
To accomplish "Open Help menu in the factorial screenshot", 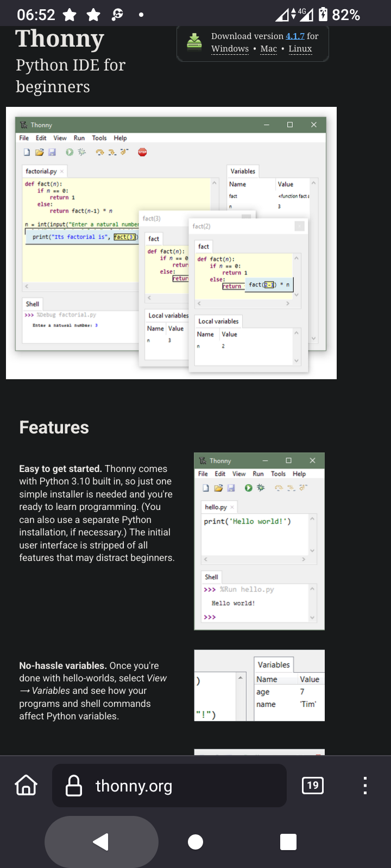I will pos(120,138).
